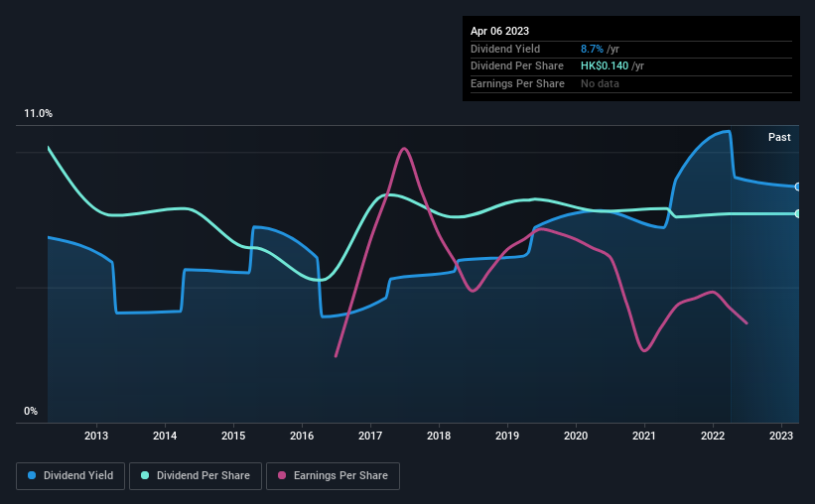
Task: Click the No data earnings value
Action: pyautogui.click(x=600, y=83)
